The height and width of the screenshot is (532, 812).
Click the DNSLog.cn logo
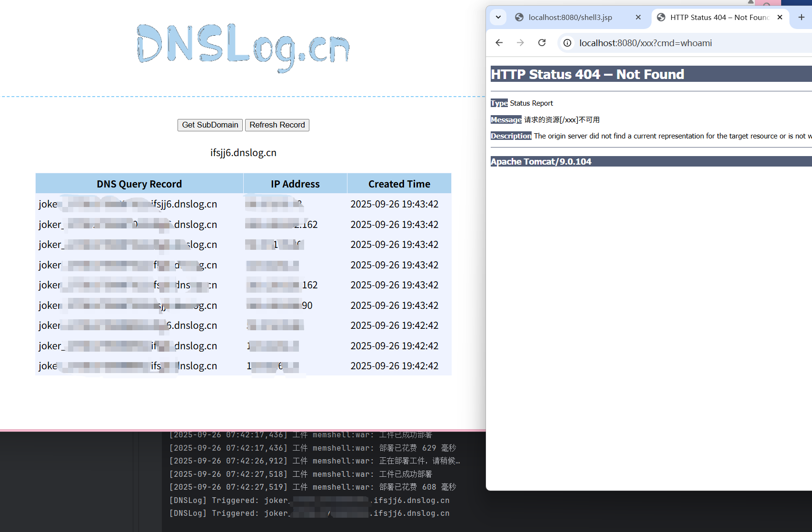pyautogui.click(x=243, y=48)
